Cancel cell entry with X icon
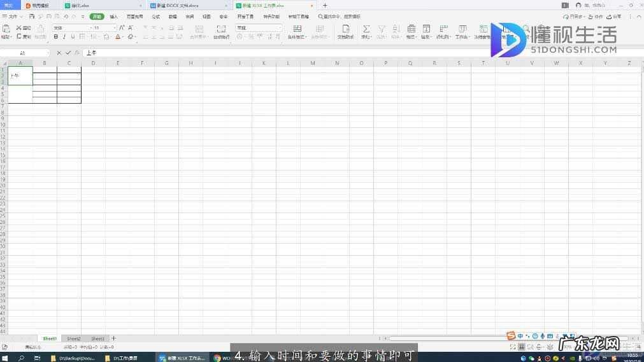 pyautogui.click(x=59, y=53)
